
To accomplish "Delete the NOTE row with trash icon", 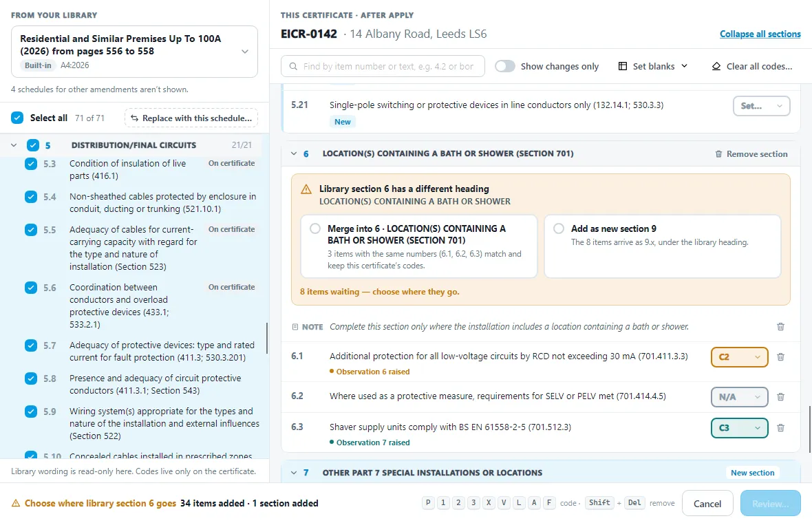I will (780, 327).
